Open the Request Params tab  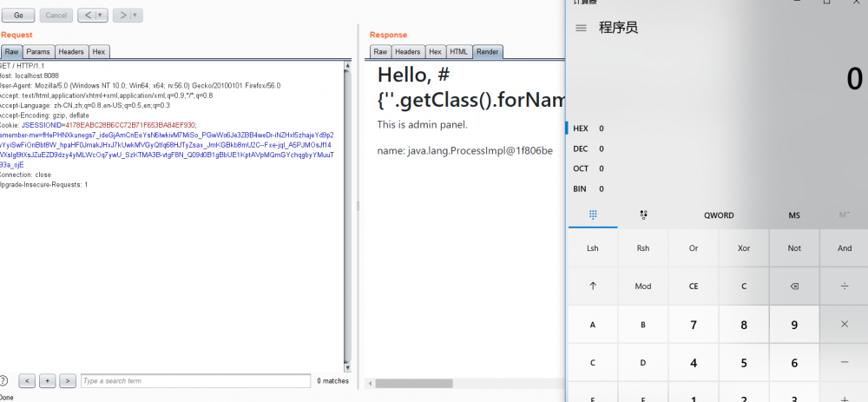coord(38,51)
